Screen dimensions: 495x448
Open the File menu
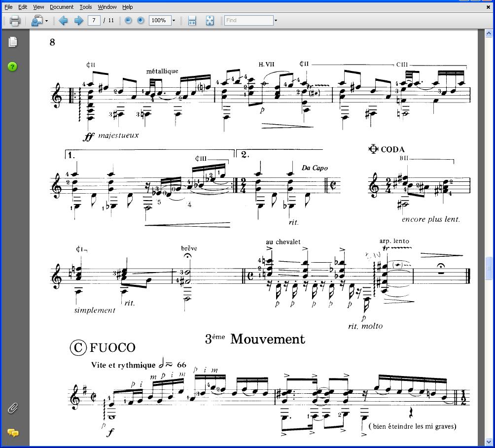pos(8,7)
